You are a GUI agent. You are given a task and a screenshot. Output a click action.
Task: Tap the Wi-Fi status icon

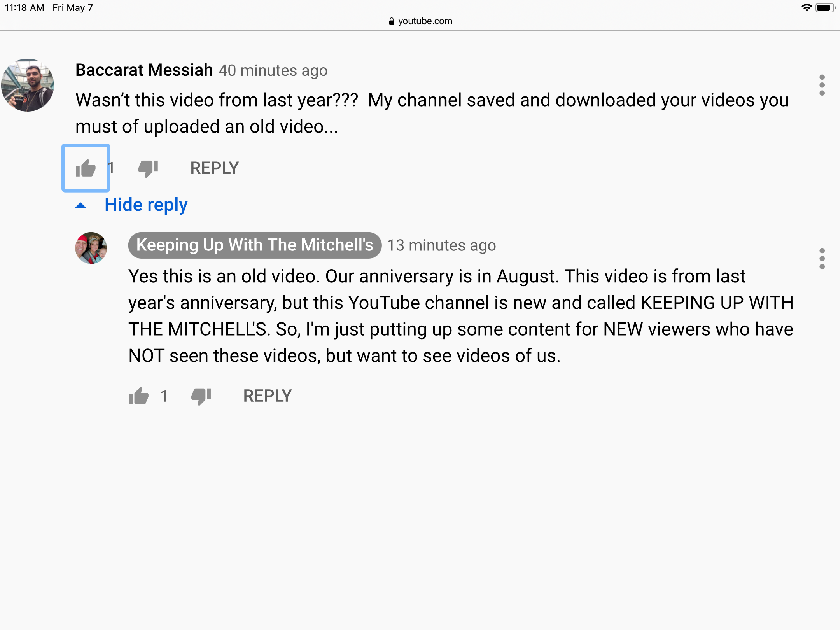pyautogui.click(x=807, y=8)
